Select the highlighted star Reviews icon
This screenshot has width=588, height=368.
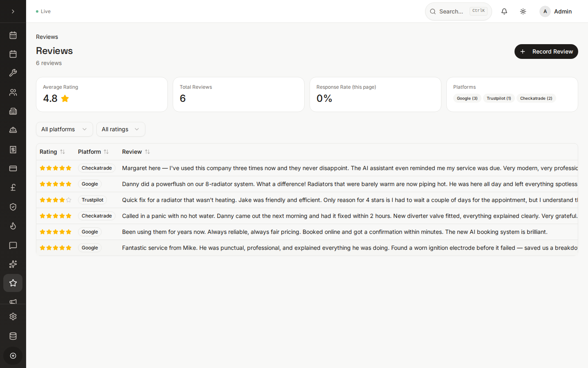coord(13,283)
